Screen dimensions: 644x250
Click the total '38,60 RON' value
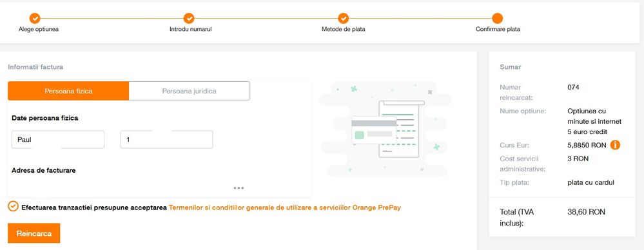[x=586, y=212]
